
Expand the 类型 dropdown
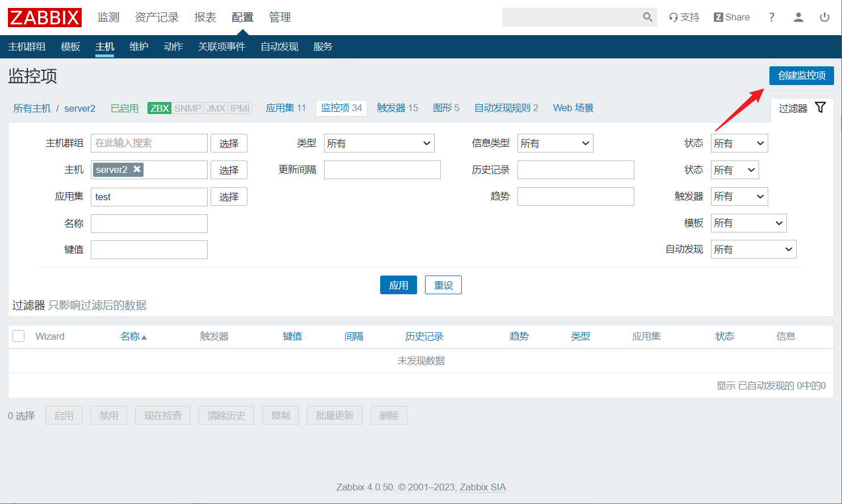[x=379, y=143]
